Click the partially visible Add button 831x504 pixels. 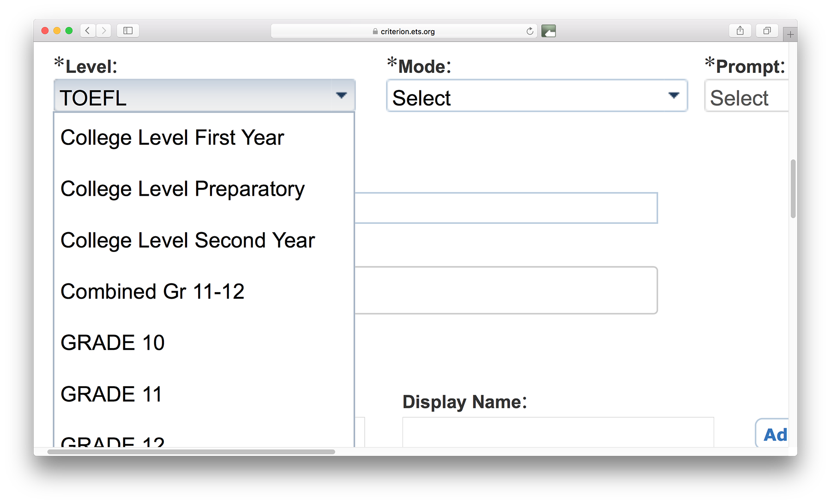click(x=772, y=433)
